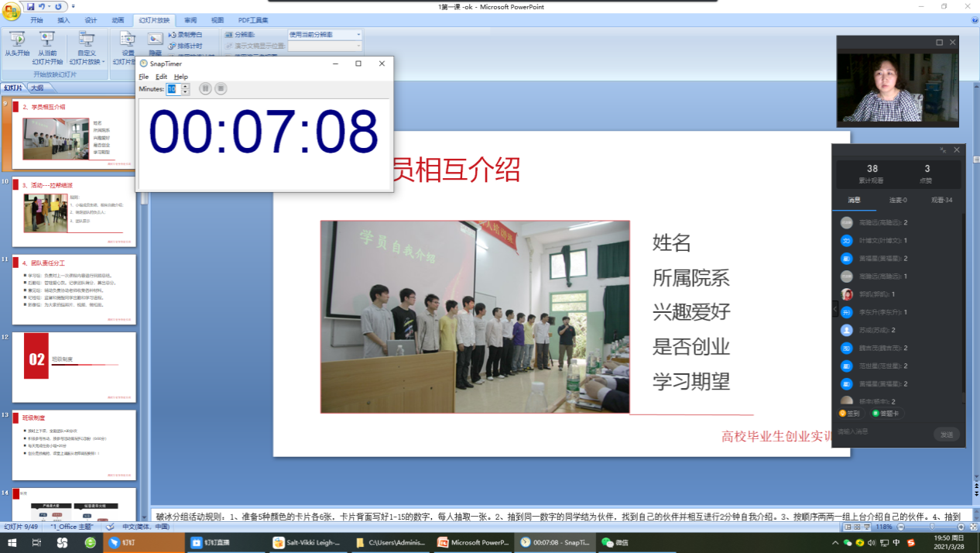
Task: Click the round Office button
Action: pyautogui.click(x=12, y=12)
